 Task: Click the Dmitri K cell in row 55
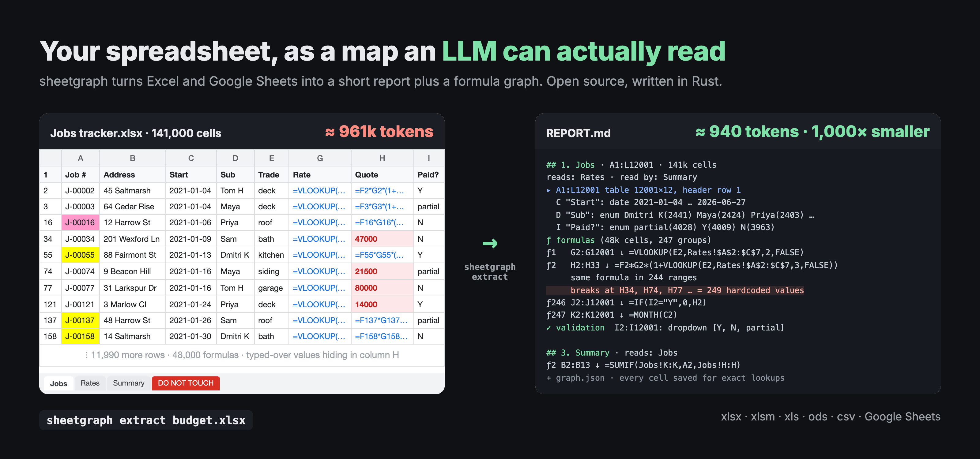tap(235, 255)
